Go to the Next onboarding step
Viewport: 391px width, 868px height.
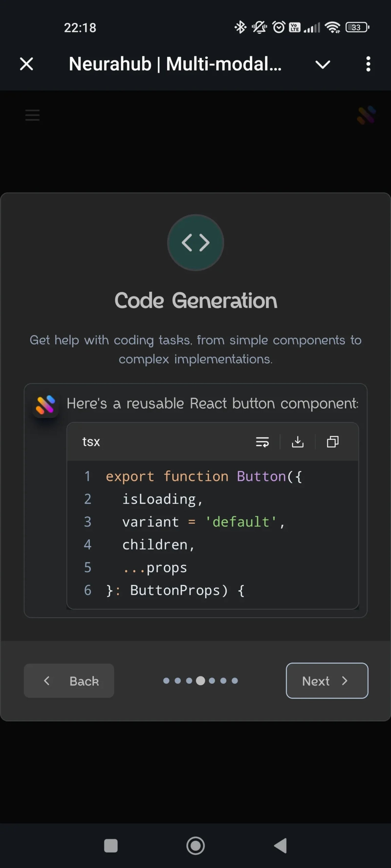327,681
